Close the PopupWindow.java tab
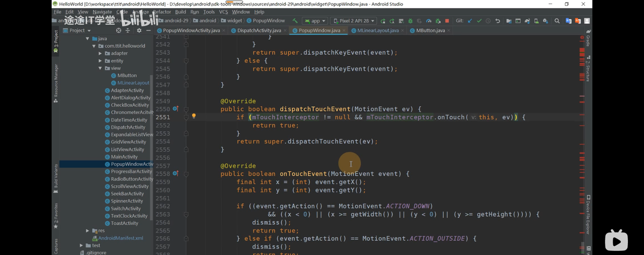Image resolution: width=644 pixels, height=255 pixels. (x=344, y=31)
